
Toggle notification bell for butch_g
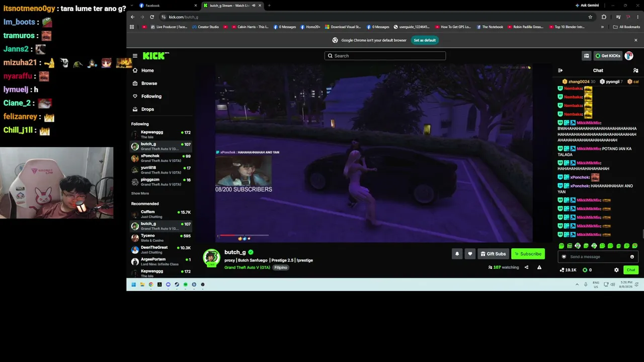(457, 254)
